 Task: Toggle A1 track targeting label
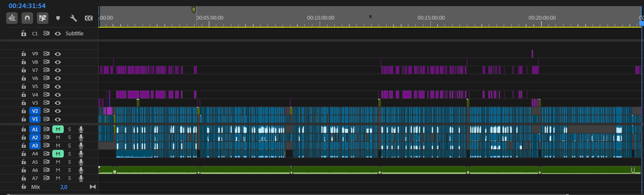[x=35, y=129]
